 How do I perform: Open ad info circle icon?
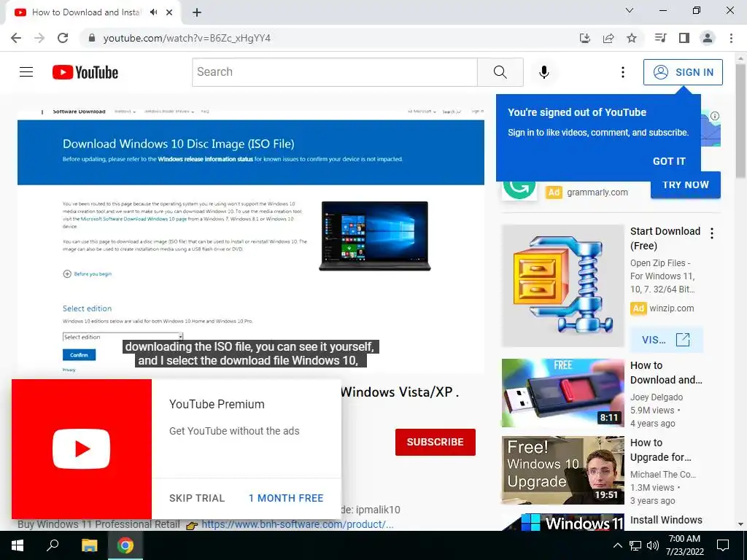tap(715, 116)
